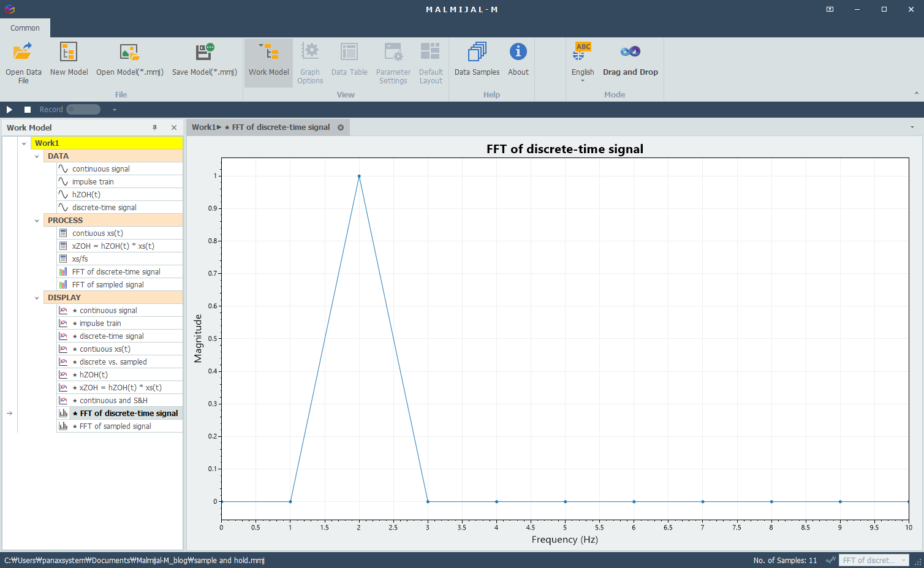
Task: Close the Work Model panel
Action: pyautogui.click(x=174, y=127)
